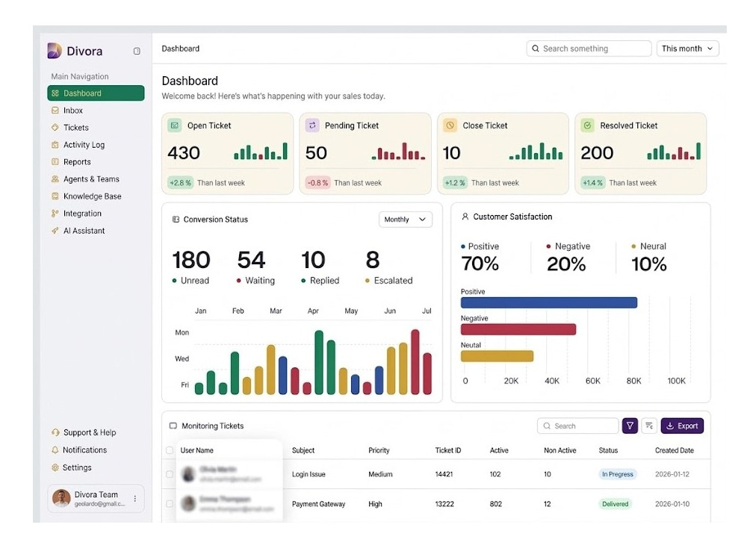This screenshot has width=747, height=560.
Task: Click the magnifier icon in top search
Action: [x=536, y=49]
